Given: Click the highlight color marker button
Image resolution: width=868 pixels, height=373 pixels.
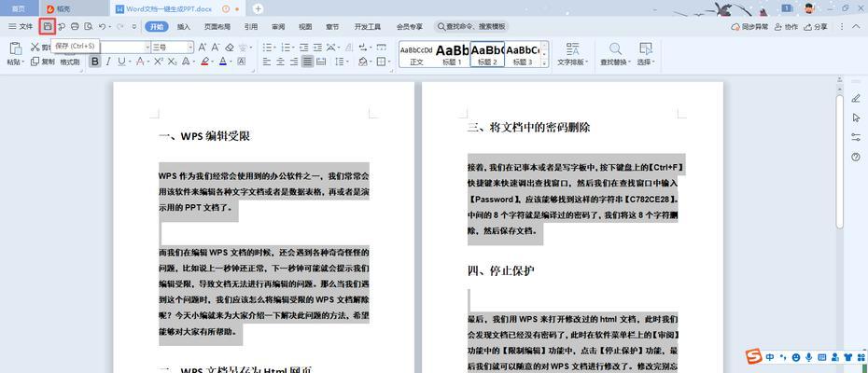Looking at the screenshot, I should pos(204,62).
